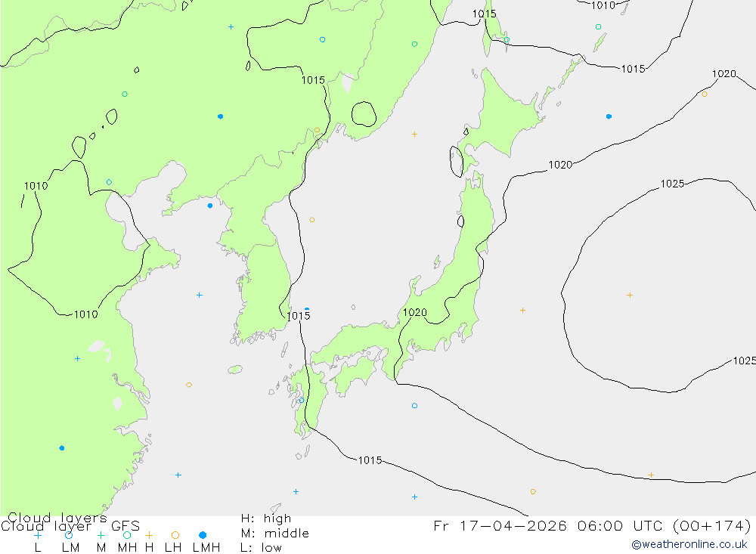The image size is (756, 554).
Task: Click the filled blue dot east of Hokkaido
Action: (x=609, y=116)
